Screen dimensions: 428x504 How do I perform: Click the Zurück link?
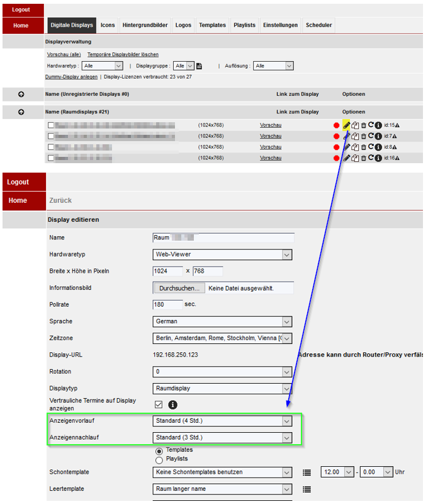[x=60, y=200]
